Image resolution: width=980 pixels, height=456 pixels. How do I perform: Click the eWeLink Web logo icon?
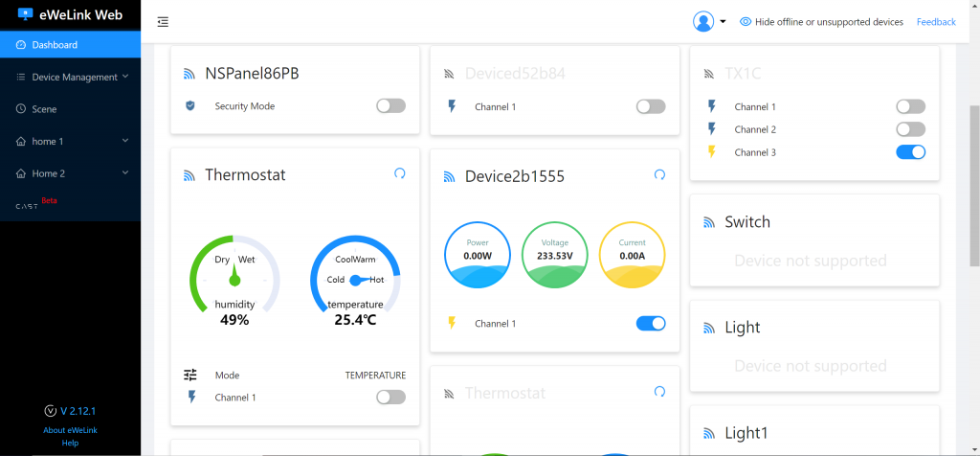tap(26, 14)
